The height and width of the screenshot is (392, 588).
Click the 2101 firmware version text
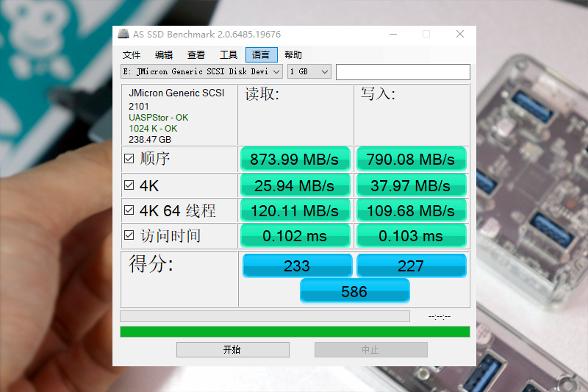(x=138, y=107)
